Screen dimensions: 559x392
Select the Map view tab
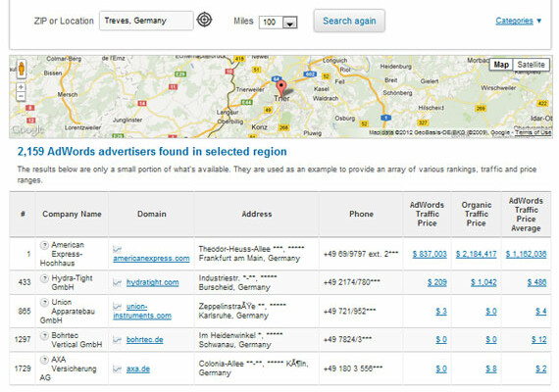501,65
